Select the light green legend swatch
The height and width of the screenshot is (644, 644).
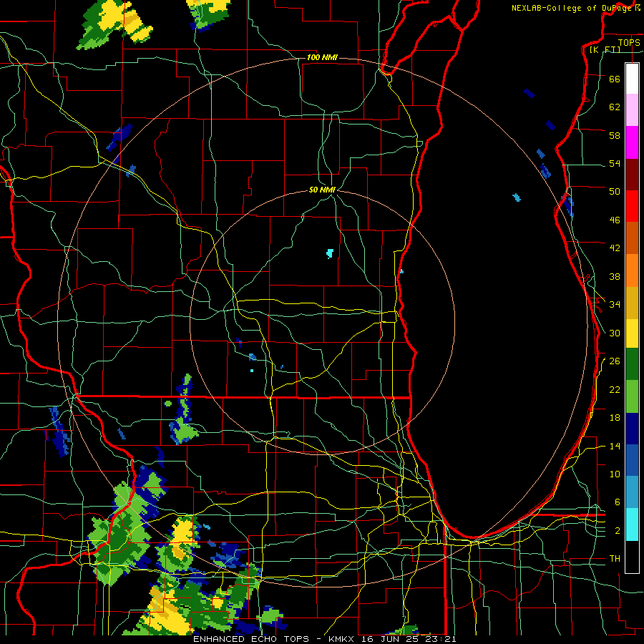pyautogui.click(x=632, y=396)
